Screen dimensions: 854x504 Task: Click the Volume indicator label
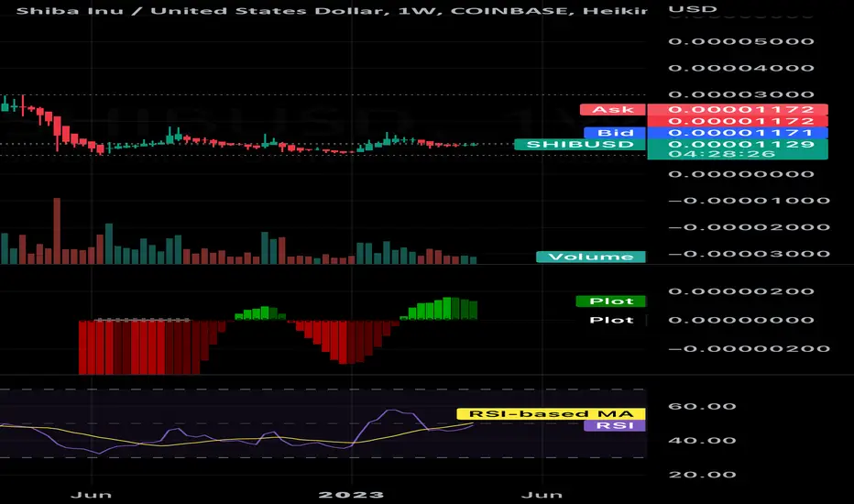pyautogui.click(x=591, y=257)
